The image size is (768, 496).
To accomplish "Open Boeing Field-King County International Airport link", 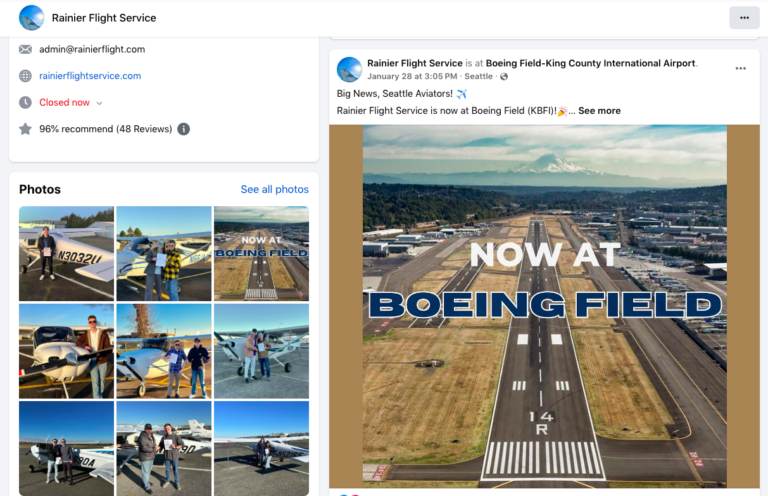I will (591, 63).
